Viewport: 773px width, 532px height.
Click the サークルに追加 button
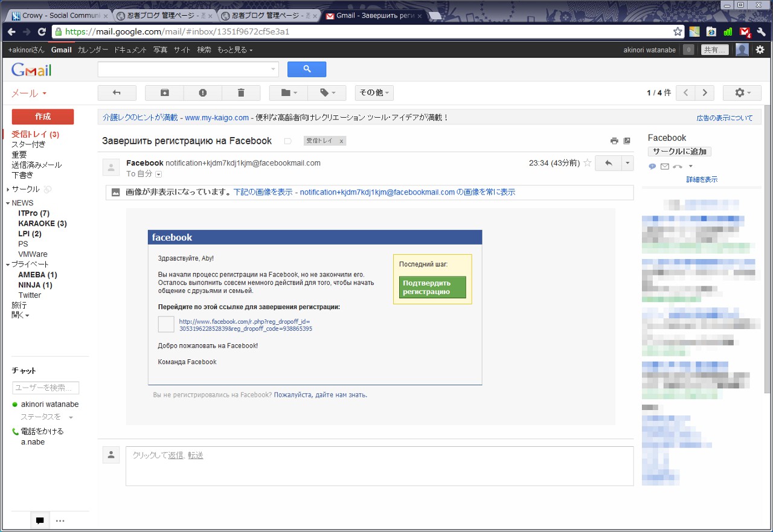pos(679,152)
